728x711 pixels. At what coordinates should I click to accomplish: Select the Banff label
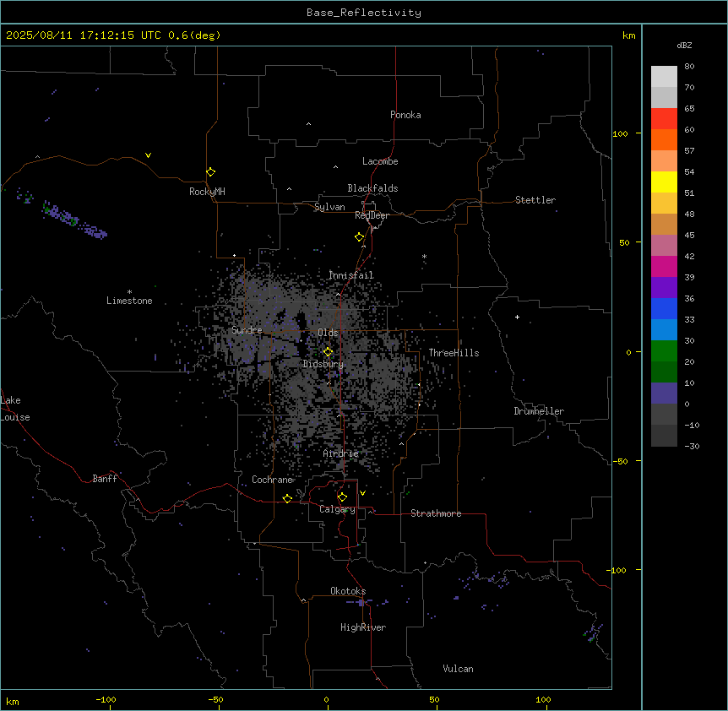pos(105,479)
